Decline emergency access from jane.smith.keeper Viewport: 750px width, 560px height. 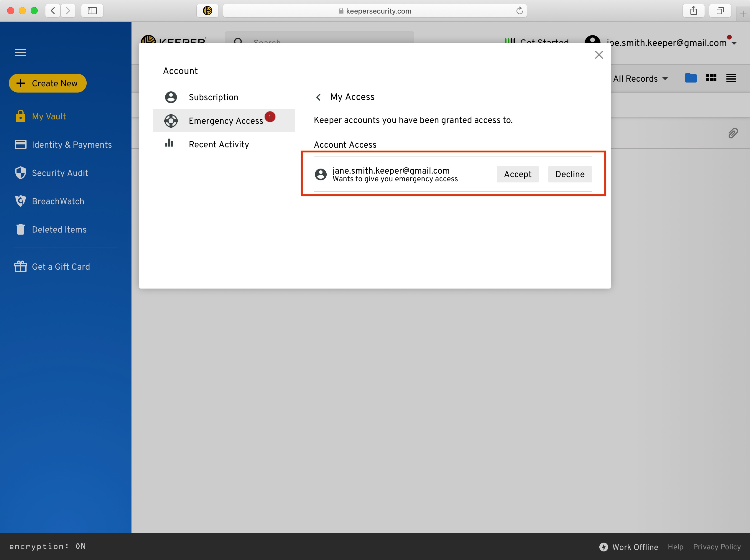coord(570,174)
